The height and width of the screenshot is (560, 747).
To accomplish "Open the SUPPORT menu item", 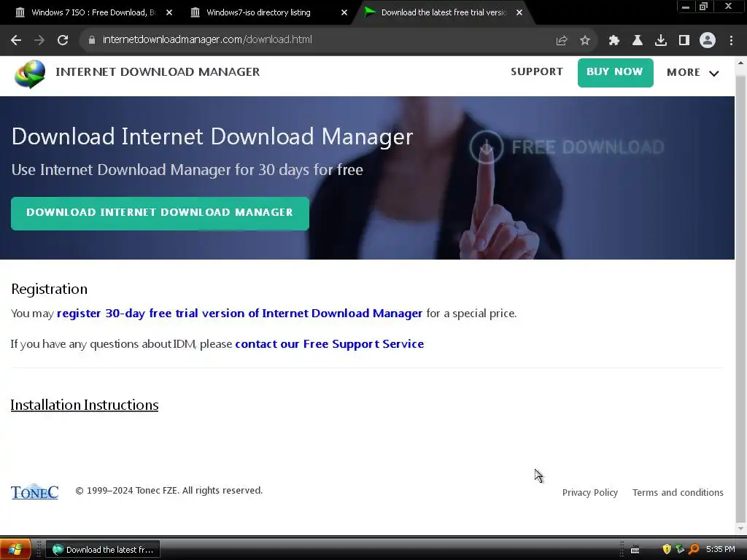I will (x=537, y=72).
